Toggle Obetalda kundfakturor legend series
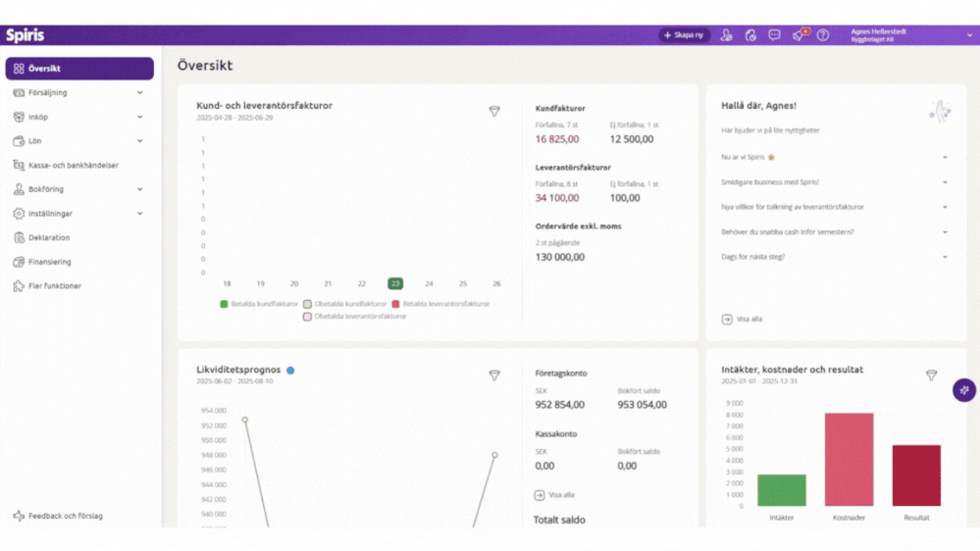This screenshot has height=551, width=980. (344, 304)
